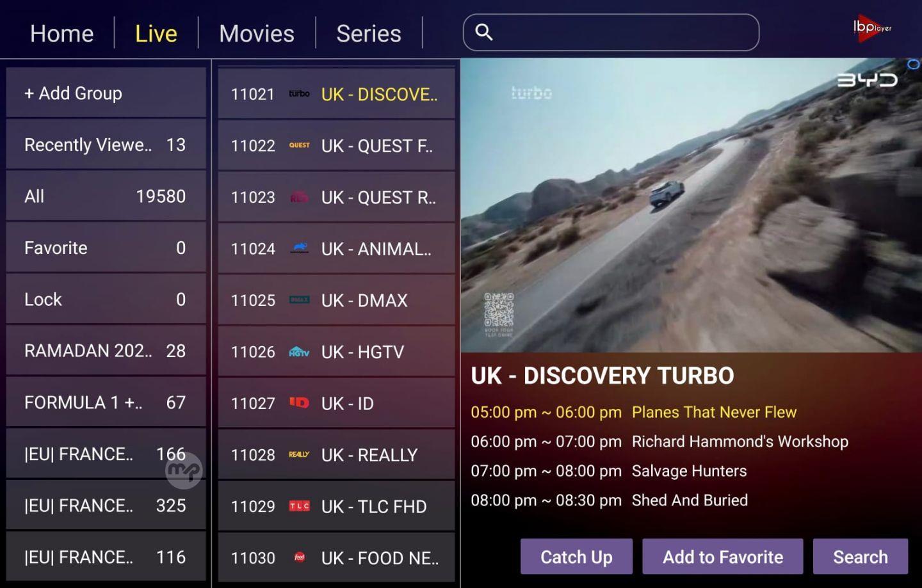Switch to the Live tab
Viewport: 922px width, 588px height.
point(156,33)
